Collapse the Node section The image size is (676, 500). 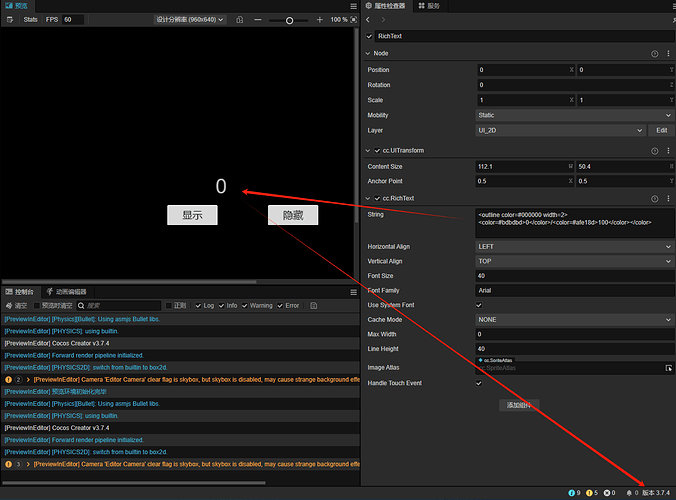368,53
